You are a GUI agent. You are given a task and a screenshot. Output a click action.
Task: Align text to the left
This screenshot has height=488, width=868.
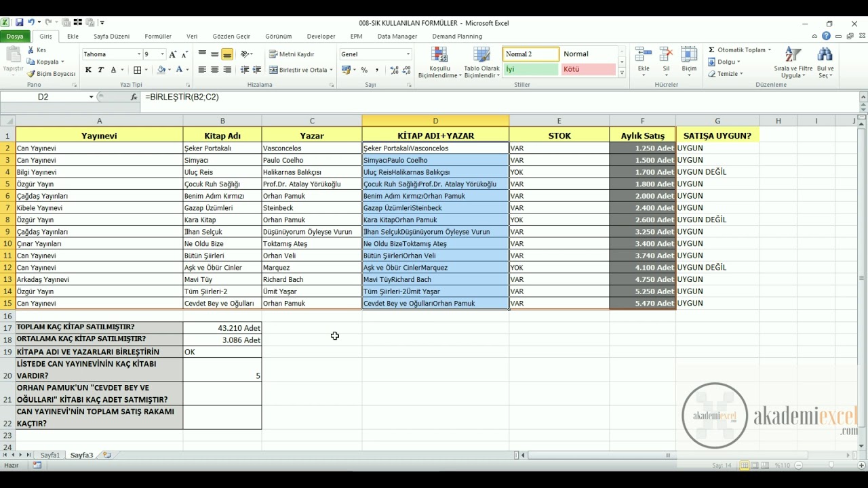pyautogui.click(x=202, y=70)
